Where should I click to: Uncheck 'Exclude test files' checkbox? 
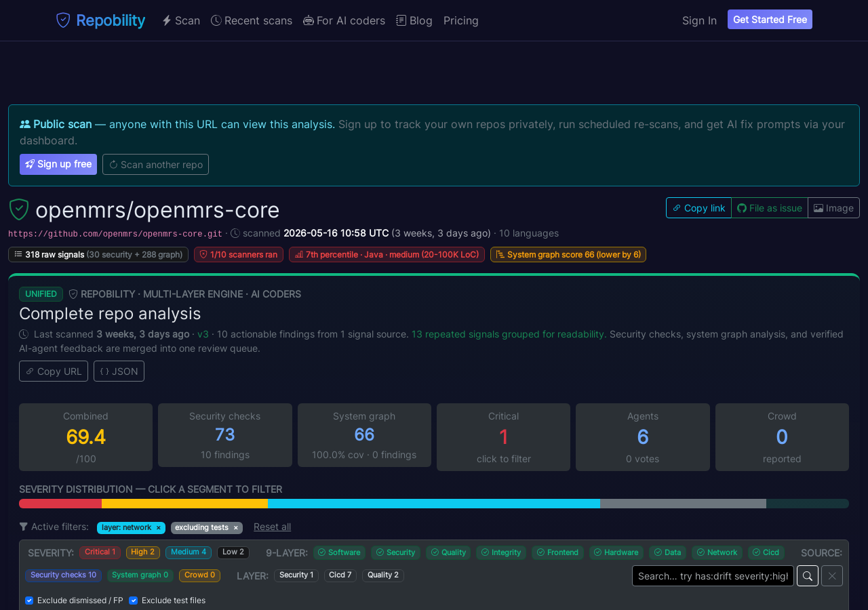coord(133,601)
